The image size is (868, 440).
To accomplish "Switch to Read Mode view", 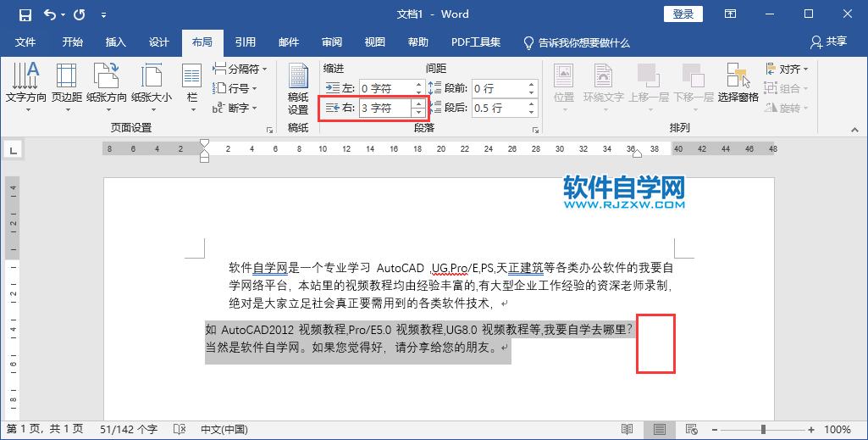I will tap(627, 429).
